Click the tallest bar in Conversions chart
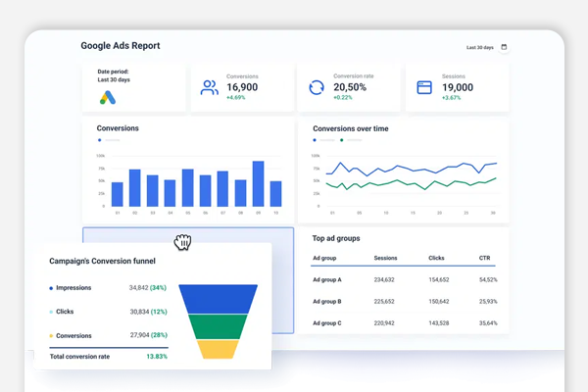 point(258,184)
